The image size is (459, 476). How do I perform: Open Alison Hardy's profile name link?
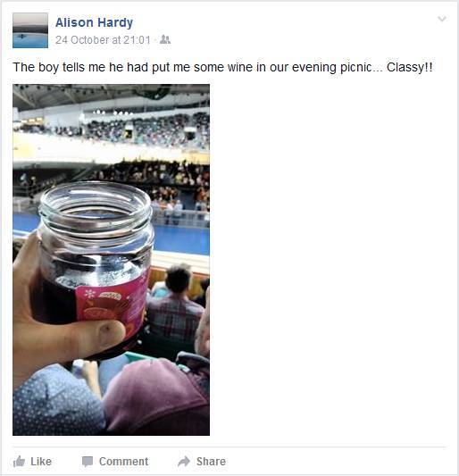[94, 22]
